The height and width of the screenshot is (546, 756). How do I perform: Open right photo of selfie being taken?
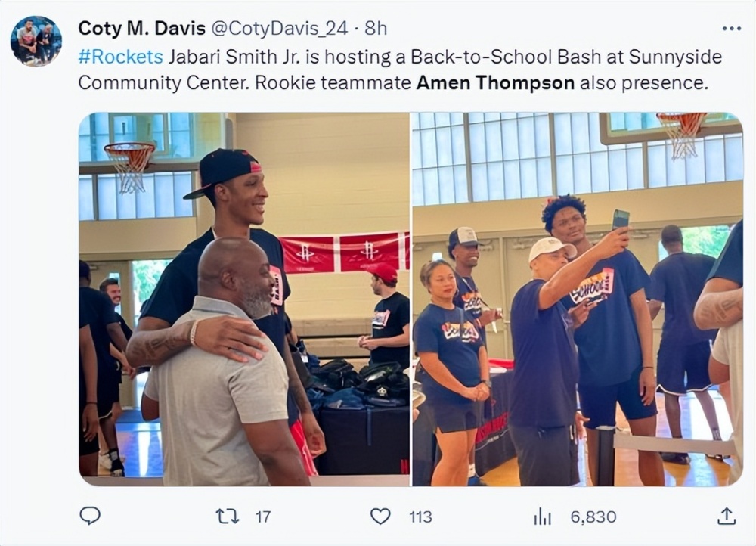(577, 299)
